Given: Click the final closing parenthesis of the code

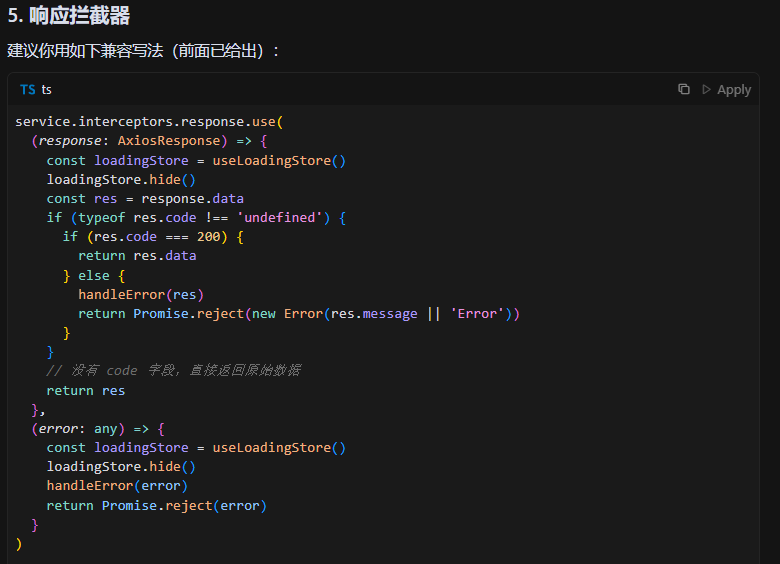Looking at the screenshot, I should (x=19, y=544).
